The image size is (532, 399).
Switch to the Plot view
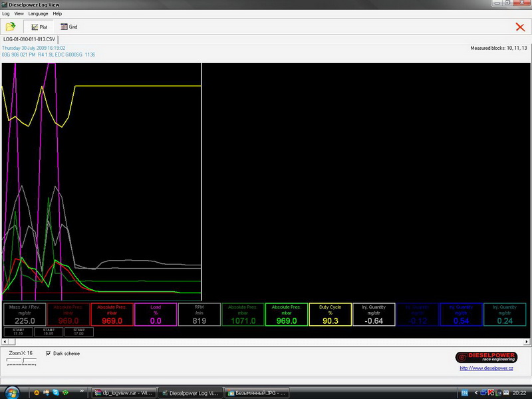tap(39, 27)
